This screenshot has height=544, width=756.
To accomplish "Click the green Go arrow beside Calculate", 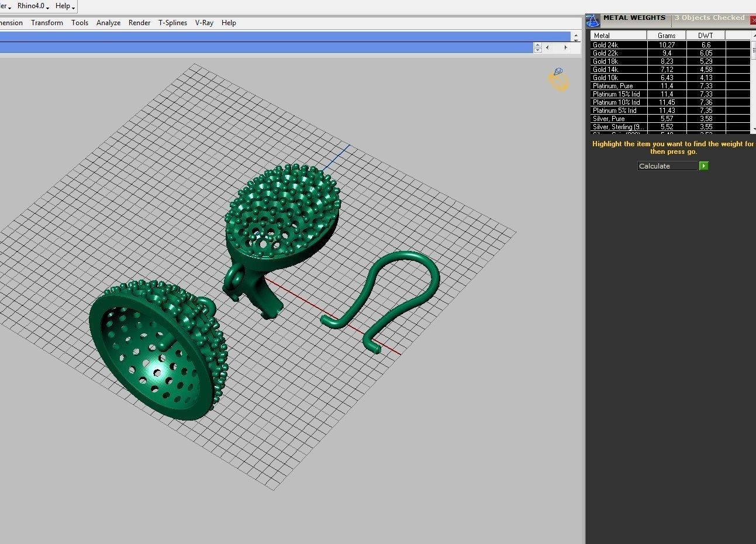I will [704, 166].
